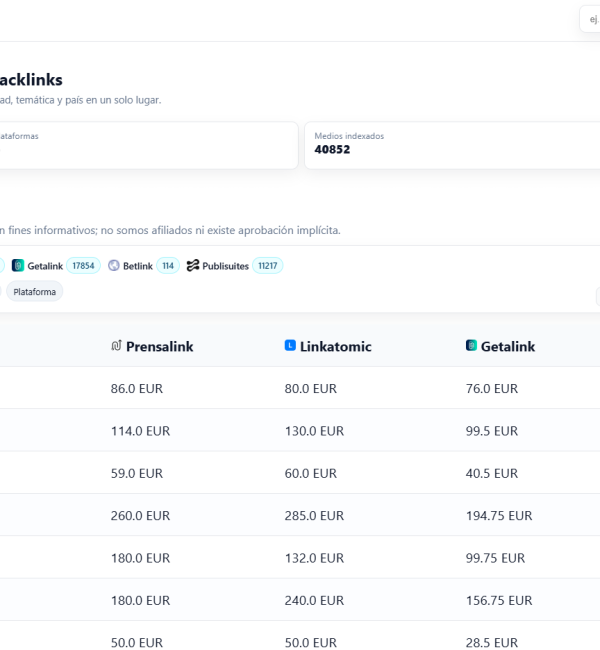
Task: Click the Plataforma chip
Action: (x=34, y=292)
